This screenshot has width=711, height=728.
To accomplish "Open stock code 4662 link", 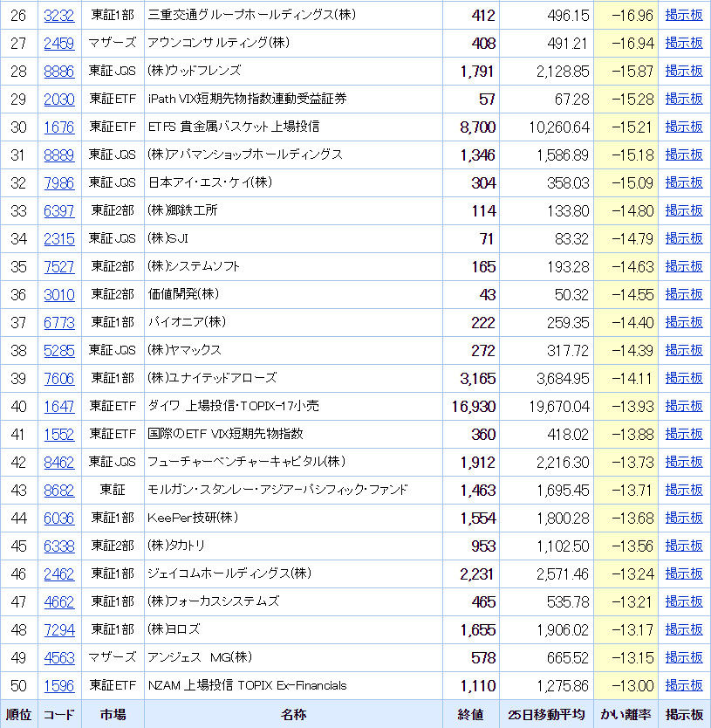I will [59, 602].
